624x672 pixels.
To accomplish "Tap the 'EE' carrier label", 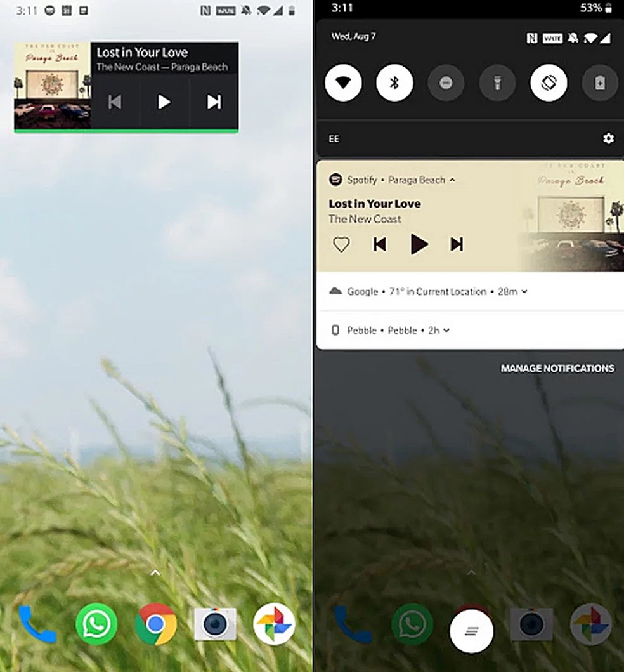I will coord(334,139).
